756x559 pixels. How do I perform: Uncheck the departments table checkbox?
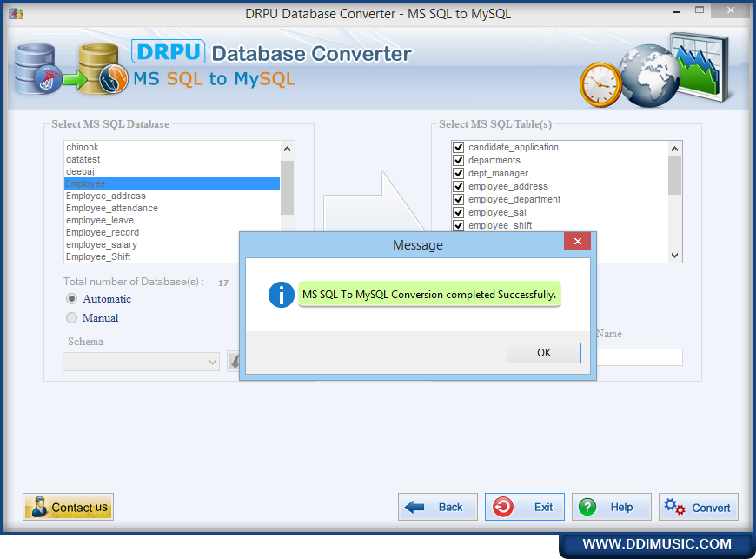click(x=459, y=160)
